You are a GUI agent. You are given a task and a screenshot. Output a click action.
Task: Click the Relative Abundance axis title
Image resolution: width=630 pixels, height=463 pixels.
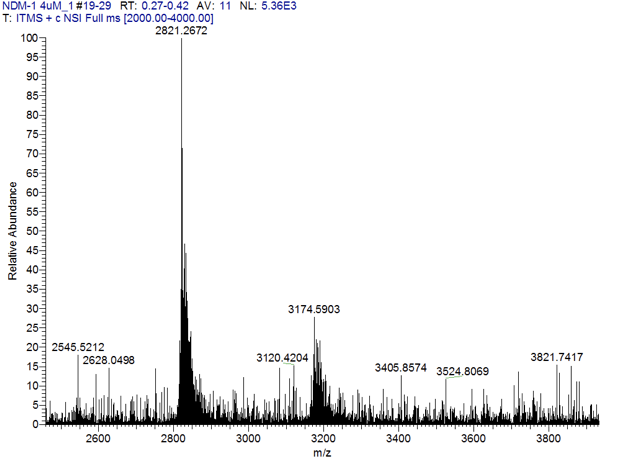13,231
